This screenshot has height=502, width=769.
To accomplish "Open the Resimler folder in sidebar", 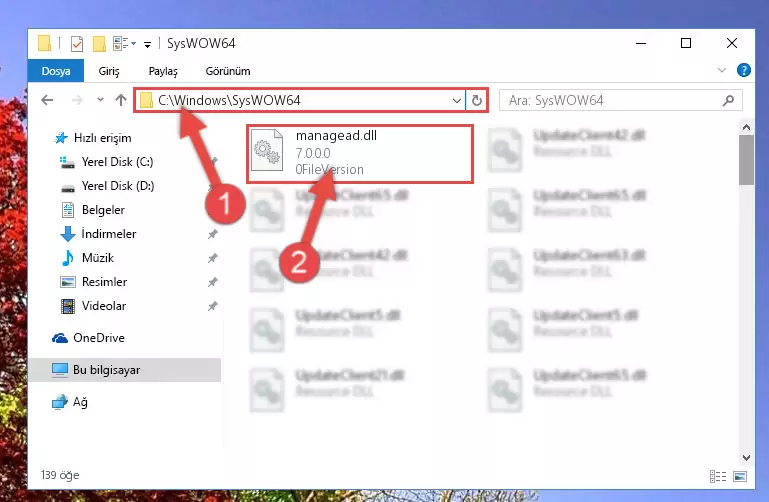I will click(104, 282).
